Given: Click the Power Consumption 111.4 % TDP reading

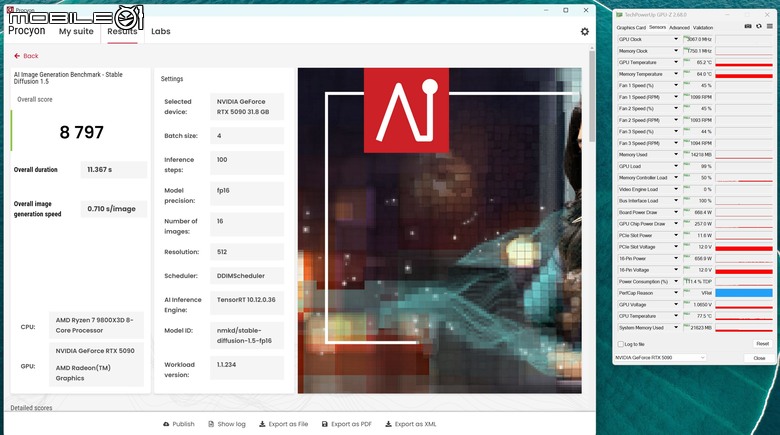Looking at the screenshot, I should (698, 281).
